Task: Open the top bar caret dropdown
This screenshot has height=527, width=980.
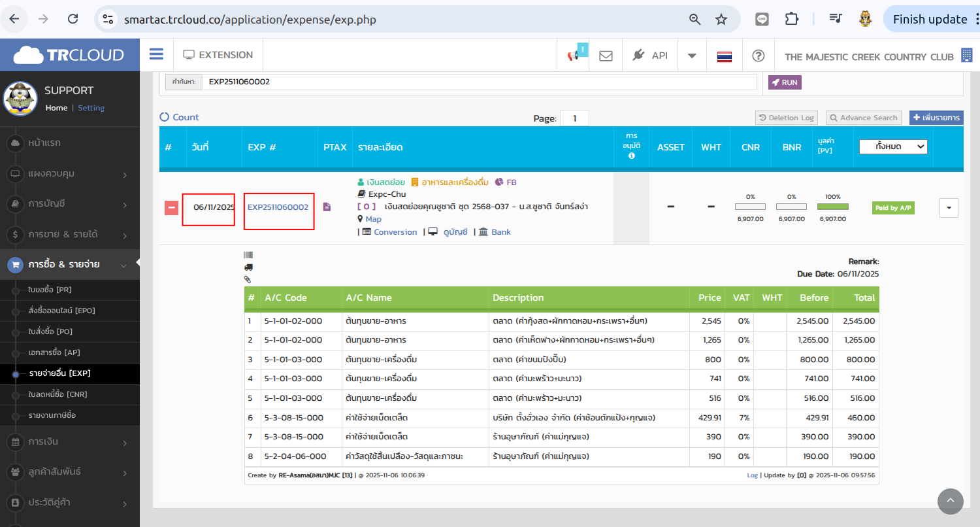Action: point(692,56)
